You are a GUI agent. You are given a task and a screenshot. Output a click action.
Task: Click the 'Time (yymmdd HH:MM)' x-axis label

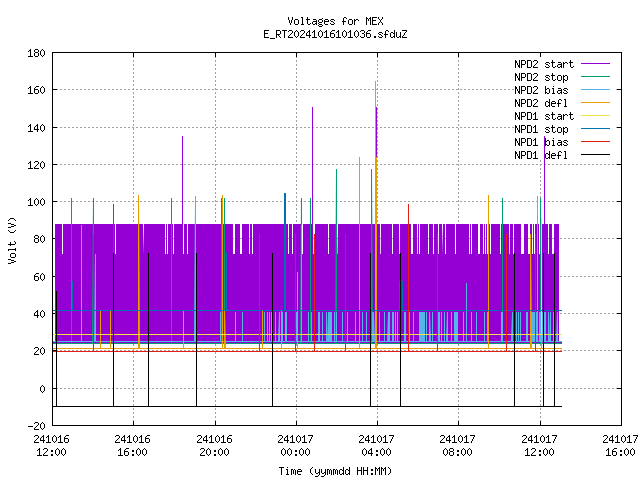pyautogui.click(x=335, y=471)
